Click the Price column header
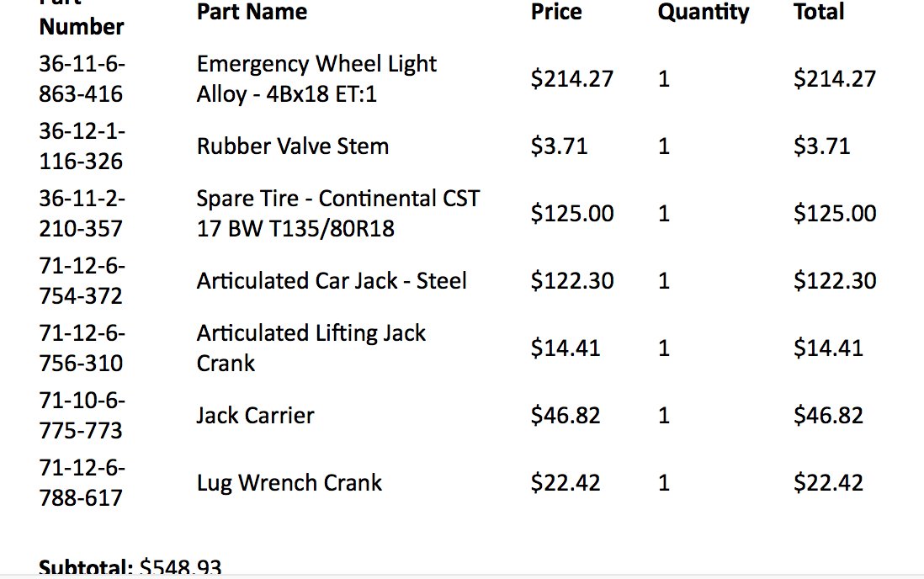Viewport: 924px width, 579px height. (556, 12)
